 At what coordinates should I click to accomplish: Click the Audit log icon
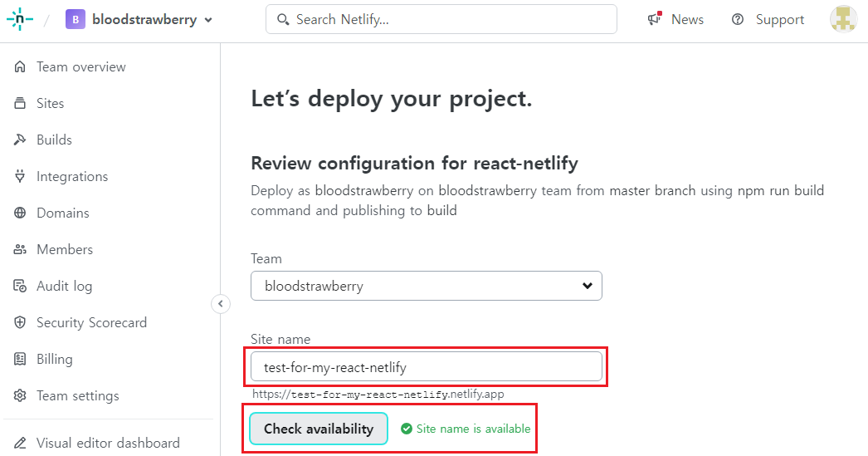[20, 286]
